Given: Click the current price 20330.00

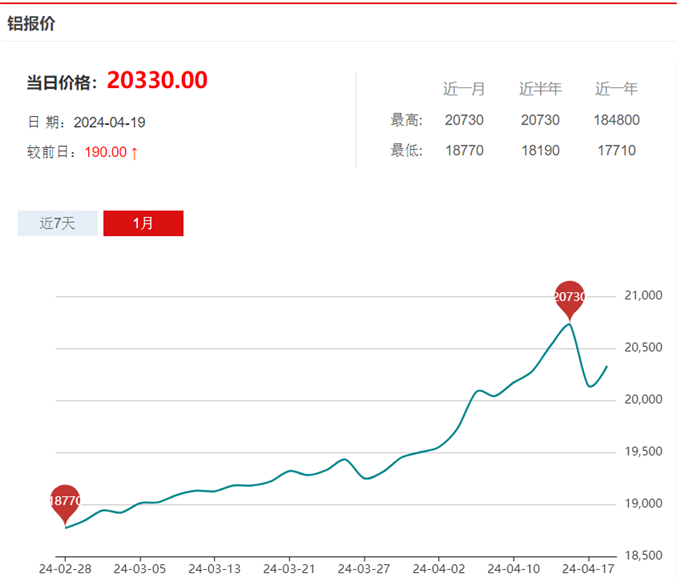Looking at the screenshot, I should 157,80.
